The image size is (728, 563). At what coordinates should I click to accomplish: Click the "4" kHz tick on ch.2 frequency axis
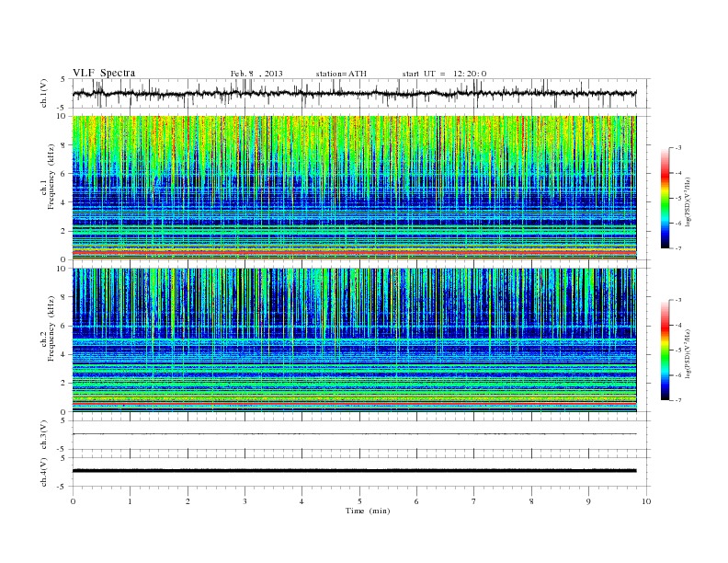(64, 354)
